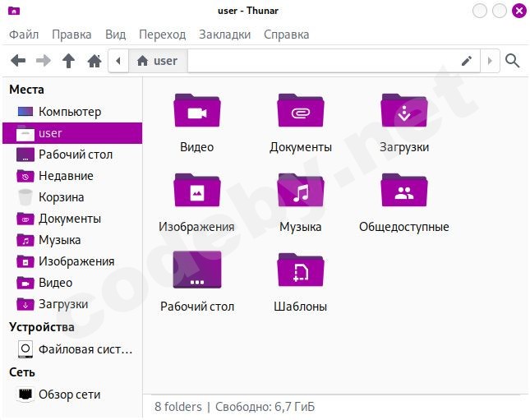Open the home folder toolbar icon
Viewport: 530px width, 420px height.
pyautogui.click(x=94, y=61)
